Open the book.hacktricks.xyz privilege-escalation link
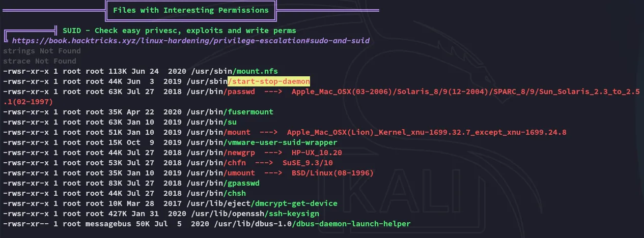Viewport: 644px width, 238px height. coord(190,41)
